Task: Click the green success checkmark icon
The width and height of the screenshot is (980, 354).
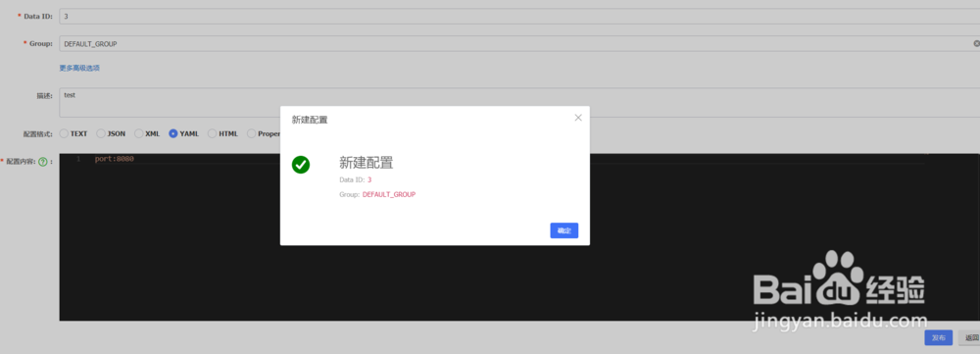Action: click(x=301, y=165)
